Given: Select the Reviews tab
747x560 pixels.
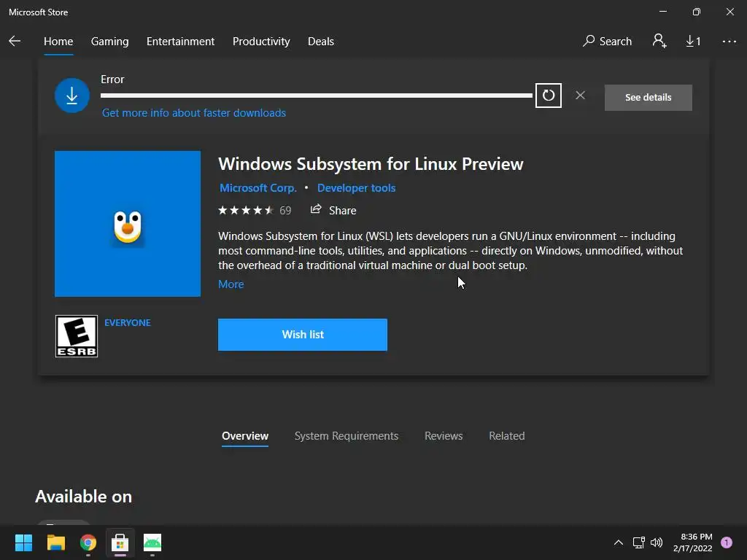Looking at the screenshot, I should click(444, 436).
